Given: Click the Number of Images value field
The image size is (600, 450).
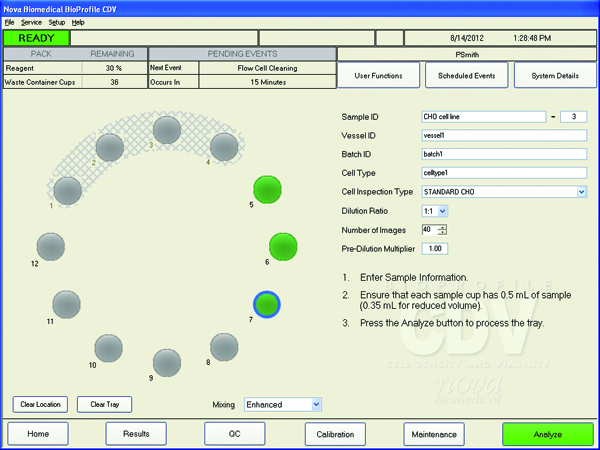Looking at the screenshot, I should tap(429, 230).
